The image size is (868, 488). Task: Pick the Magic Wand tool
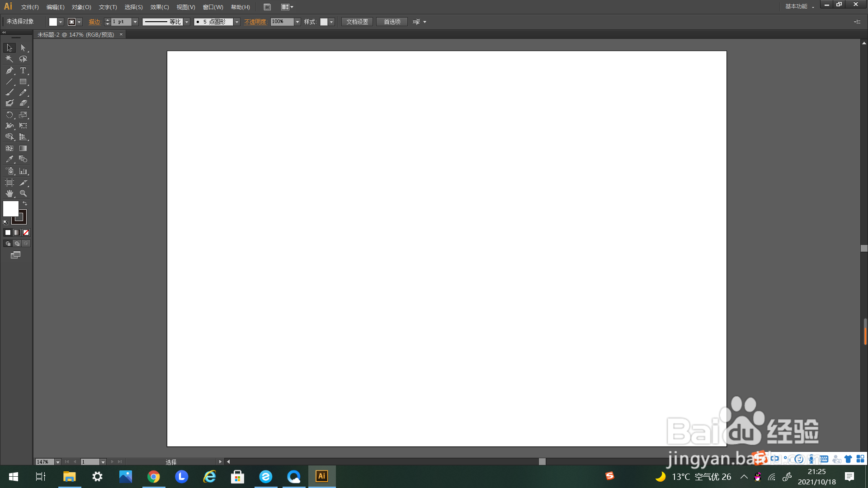coord(9,59)
